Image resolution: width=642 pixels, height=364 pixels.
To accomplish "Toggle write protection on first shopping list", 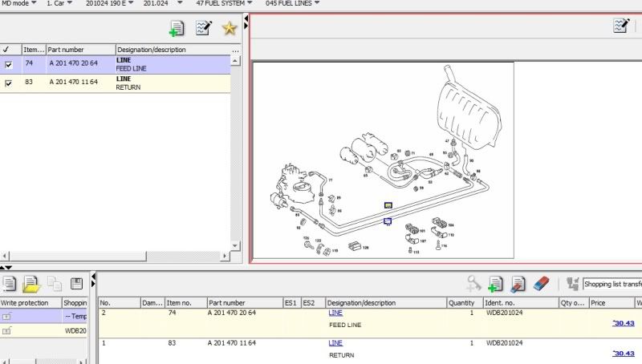I will pyautogui.click(x=6, y=317).
